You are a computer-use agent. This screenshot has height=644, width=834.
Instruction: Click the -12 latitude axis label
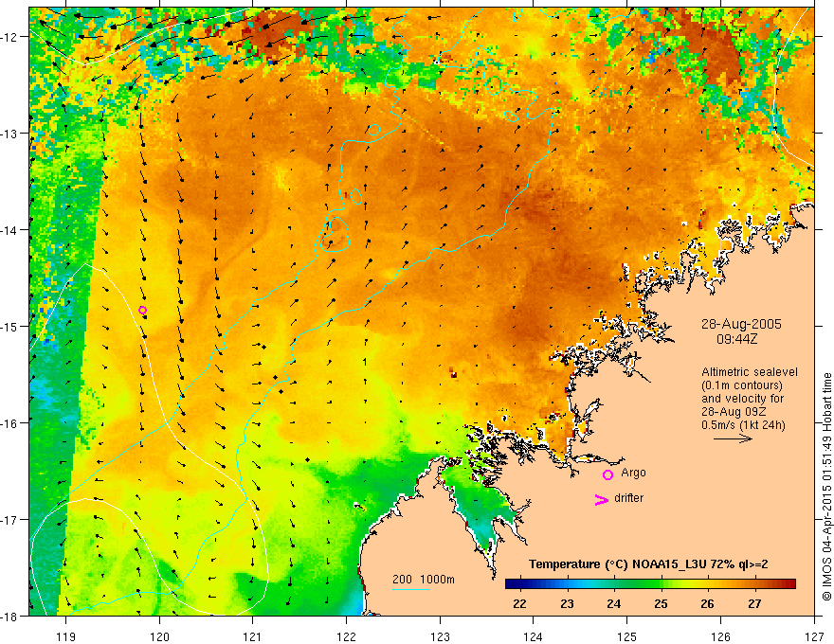[10, 37]
